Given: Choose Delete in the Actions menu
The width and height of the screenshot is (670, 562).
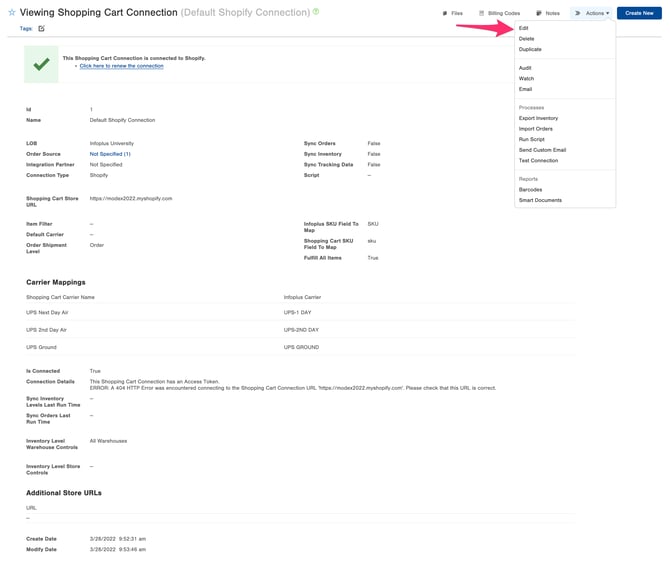Looking at the screenshot, I should (526, 39).
